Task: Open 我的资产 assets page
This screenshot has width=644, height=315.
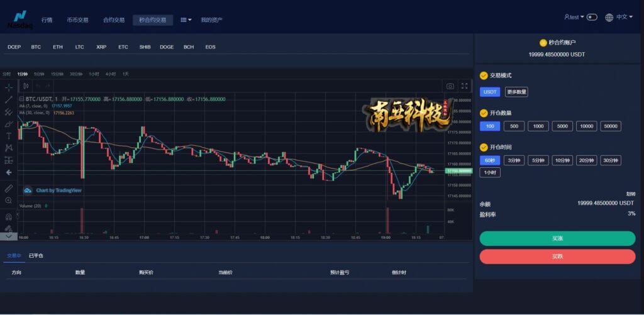Action: (212, 19)
